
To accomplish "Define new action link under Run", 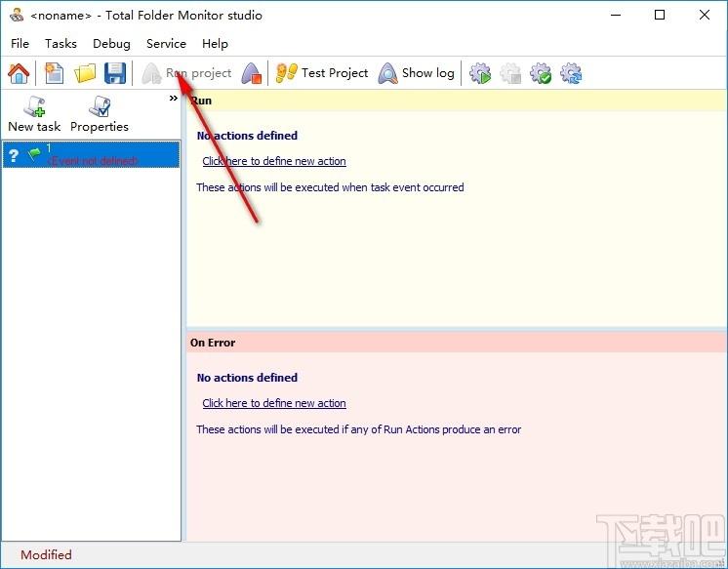I will pyautogui.click(x=274, y=161).
